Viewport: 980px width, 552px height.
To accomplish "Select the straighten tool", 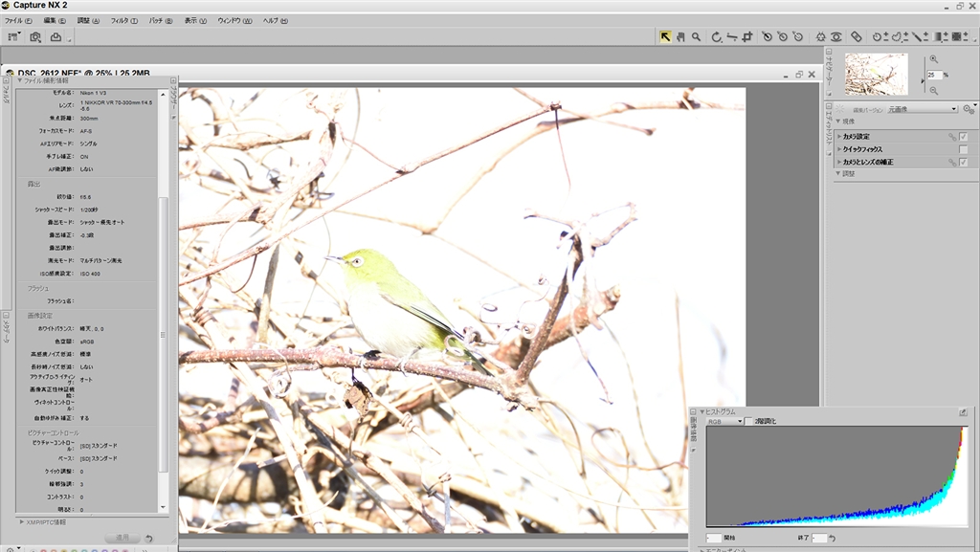I will [x=732, y=37].
